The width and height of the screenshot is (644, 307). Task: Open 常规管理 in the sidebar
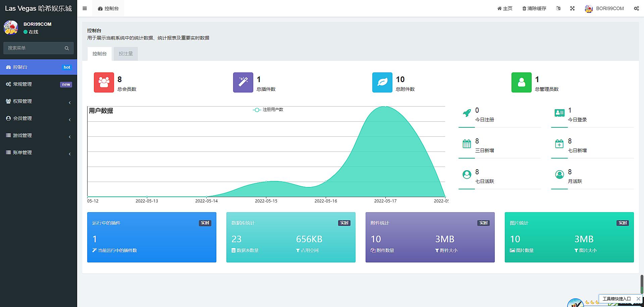[x=38, y=84]
